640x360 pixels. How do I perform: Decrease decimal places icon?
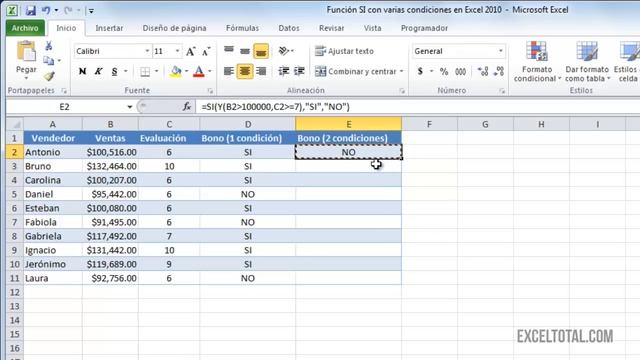499,71
